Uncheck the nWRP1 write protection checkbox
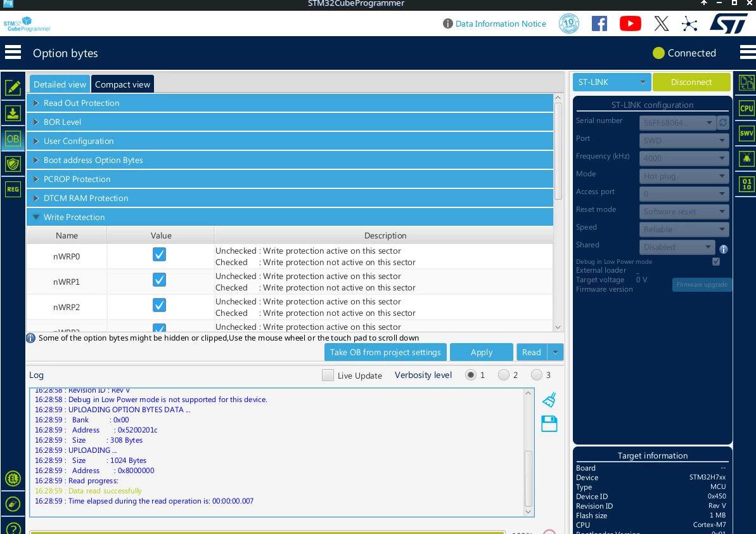This screenshot has width=756, height=534. [159, 280]
